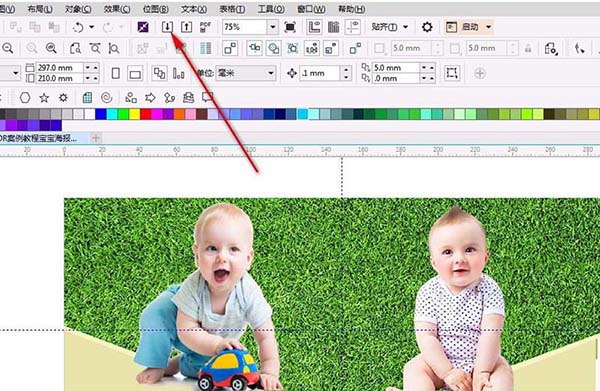600x391 pixels.
Task: Toggle current page layout icon
Action: tap(178, 73)
